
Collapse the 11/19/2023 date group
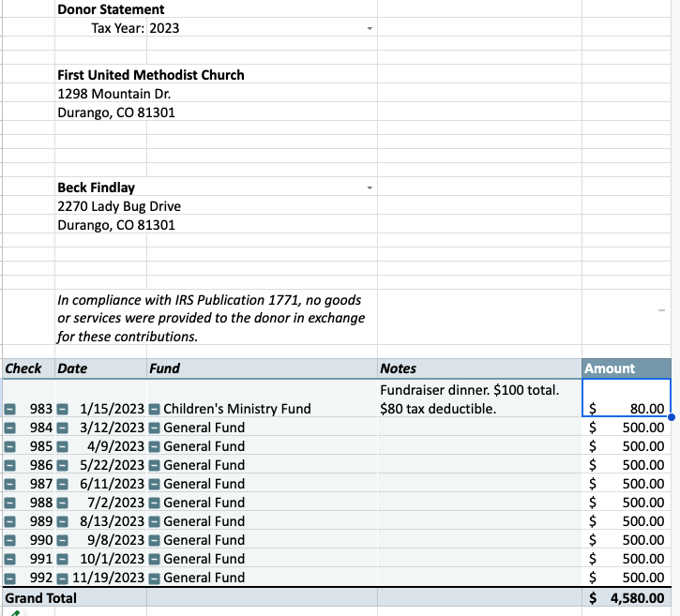[x=62, y=578]
